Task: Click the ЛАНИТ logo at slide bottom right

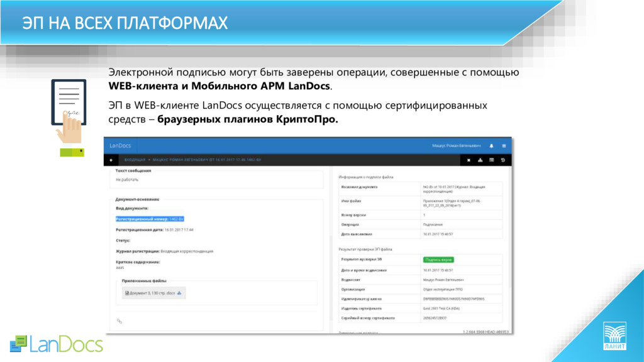Action: (x=614, y=336)
